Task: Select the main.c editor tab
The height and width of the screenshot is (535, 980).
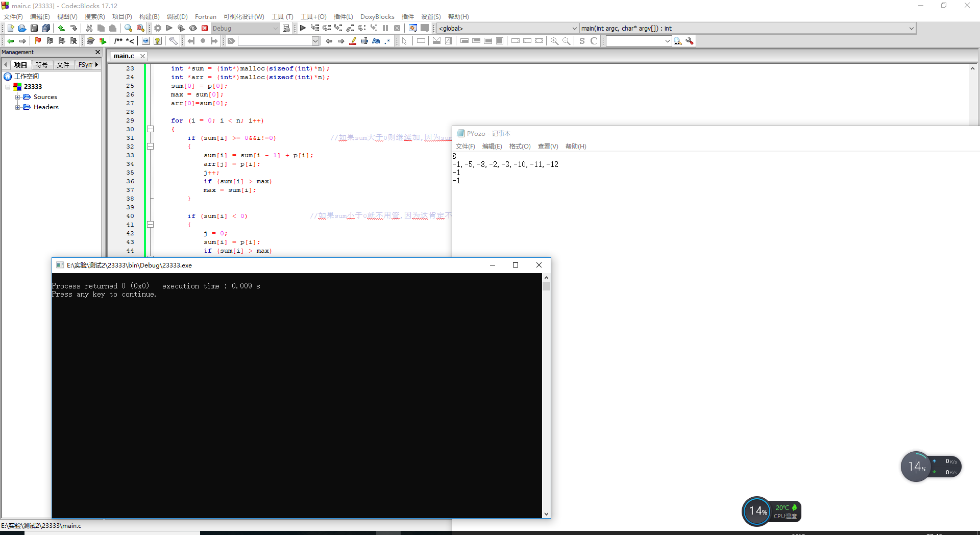Action: (124, 56)
